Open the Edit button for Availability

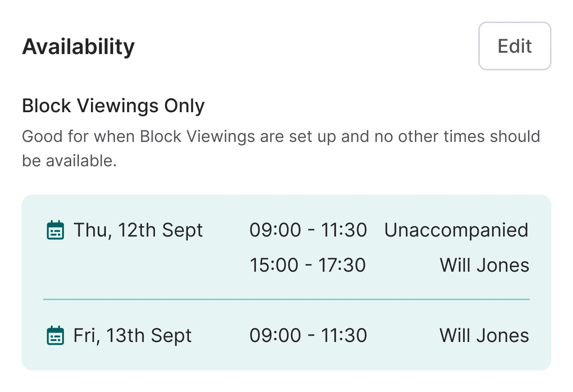pos(514,46)
